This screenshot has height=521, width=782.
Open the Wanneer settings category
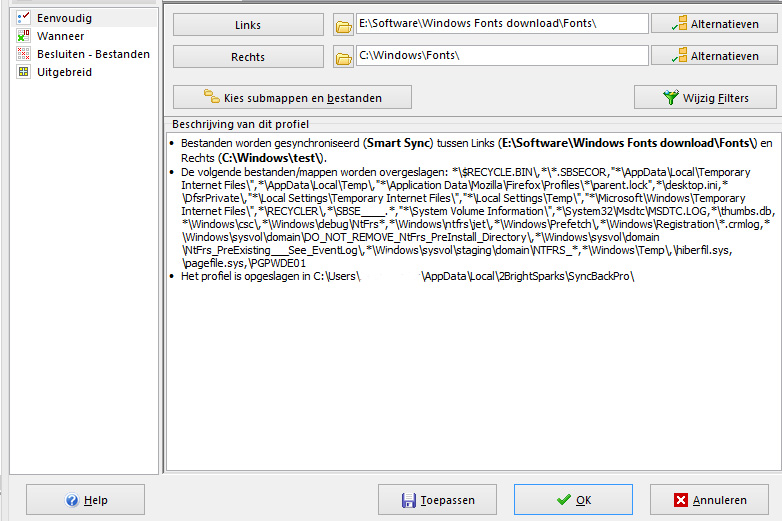pos(60,36)
